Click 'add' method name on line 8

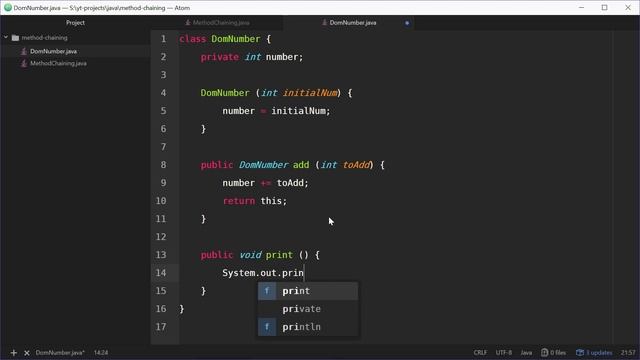(x=301, y=165)
